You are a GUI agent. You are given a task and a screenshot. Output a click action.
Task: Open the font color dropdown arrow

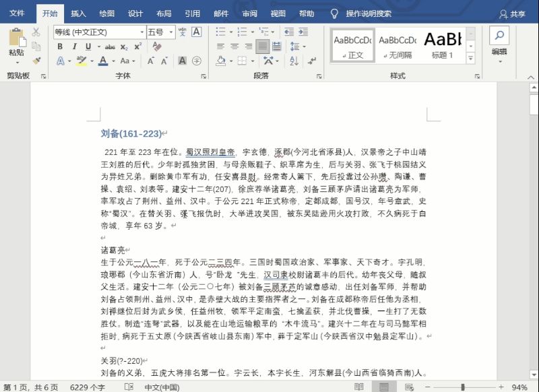(113, 60)
